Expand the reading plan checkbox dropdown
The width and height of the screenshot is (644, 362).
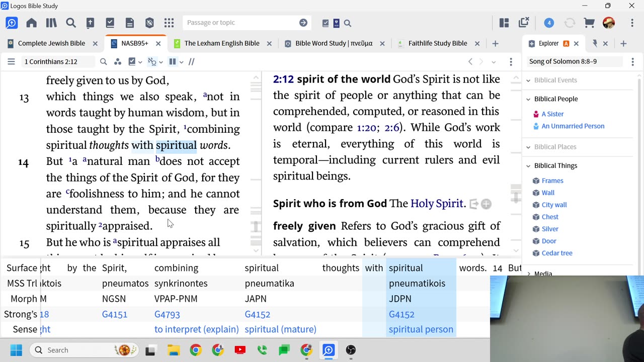click(141, 62)
